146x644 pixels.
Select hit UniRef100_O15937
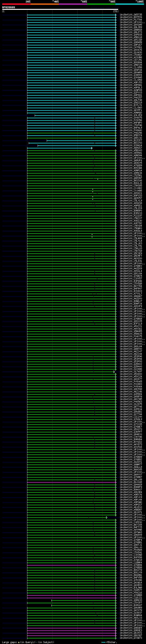click(131, 613)
